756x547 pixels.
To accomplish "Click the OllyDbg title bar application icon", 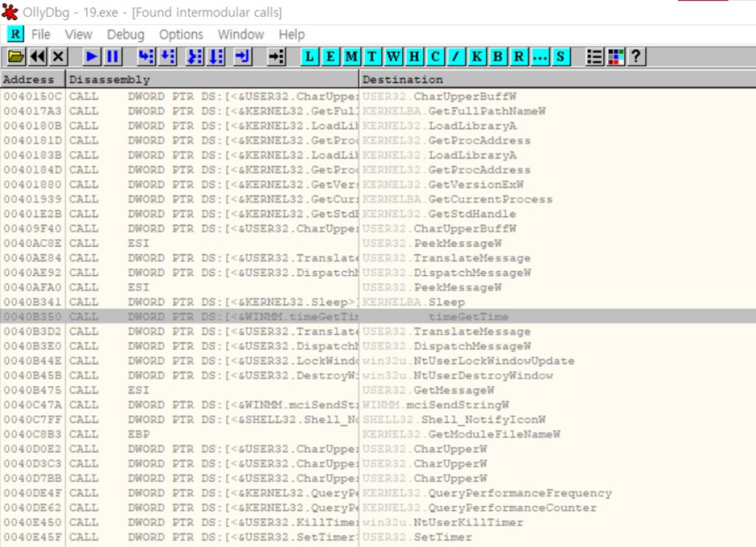I will (10, 12).
